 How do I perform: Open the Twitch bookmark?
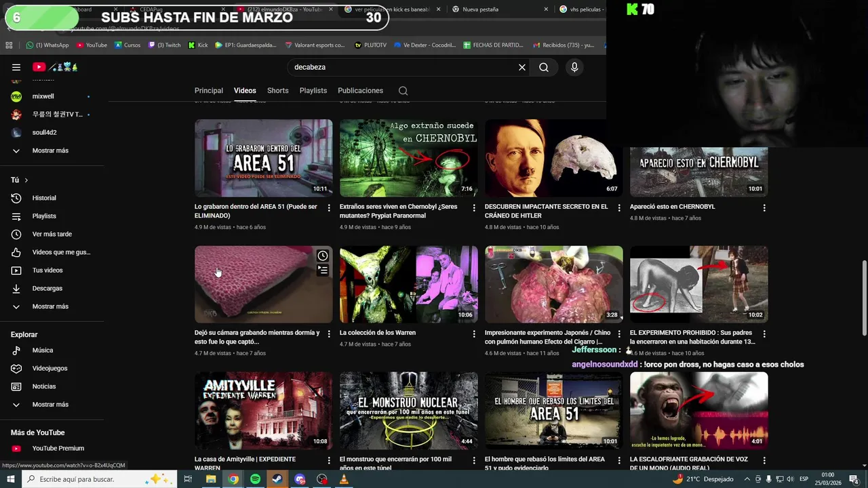[x=164, y=45]
